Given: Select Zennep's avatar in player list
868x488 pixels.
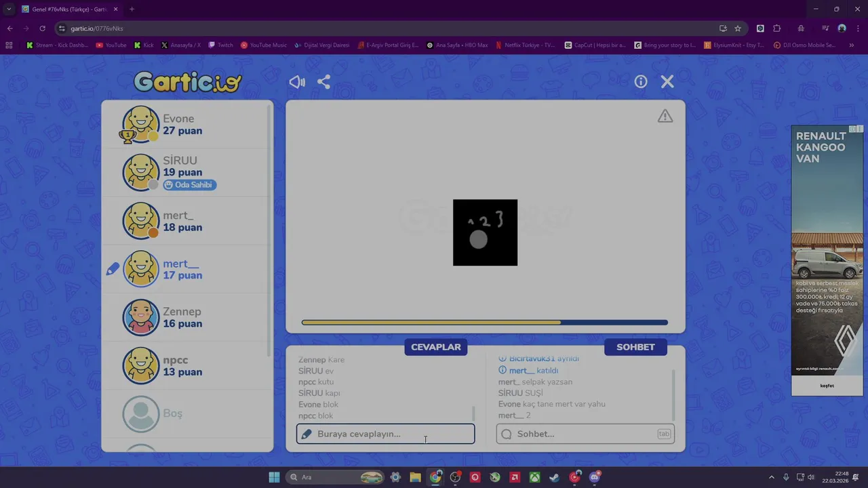Looking at the screenshot, I should click(140, 317).
